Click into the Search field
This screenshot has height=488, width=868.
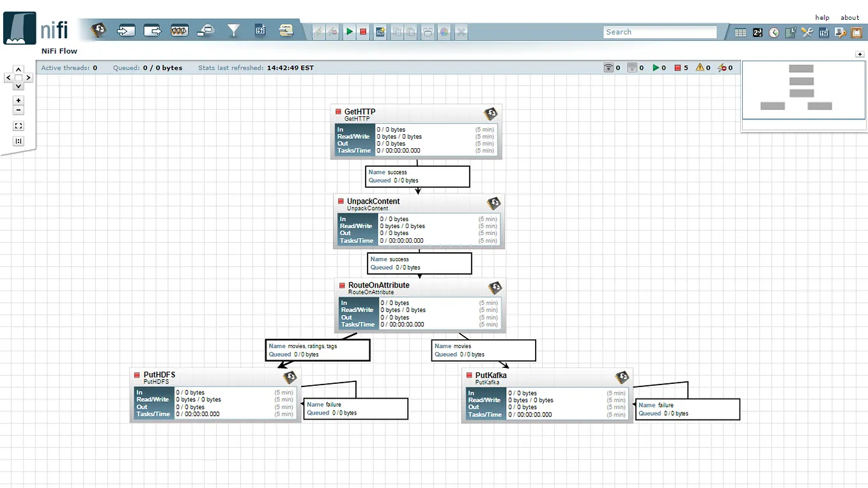[x=660, y=32]
